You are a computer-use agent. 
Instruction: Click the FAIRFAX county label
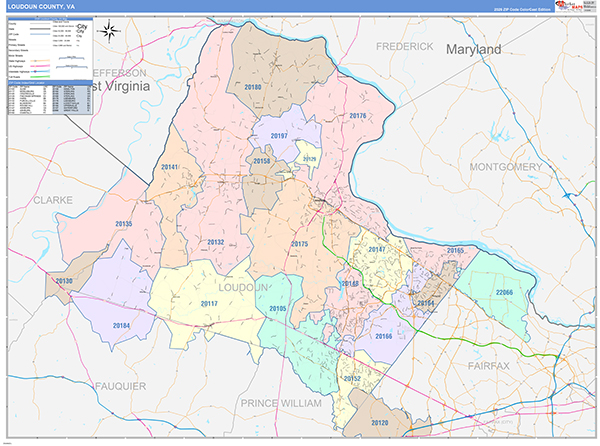[489, 366]
